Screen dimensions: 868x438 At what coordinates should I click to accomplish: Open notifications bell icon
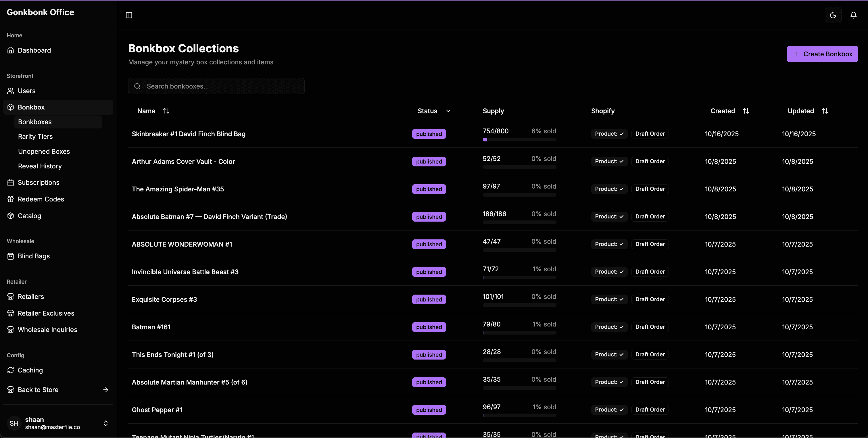(x=853, y=15)
